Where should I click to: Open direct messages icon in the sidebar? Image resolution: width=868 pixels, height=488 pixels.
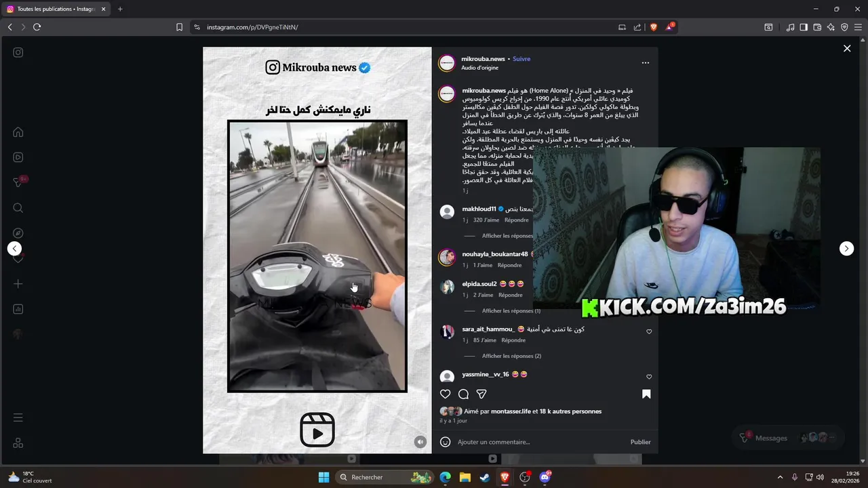[x=18, y=182]
